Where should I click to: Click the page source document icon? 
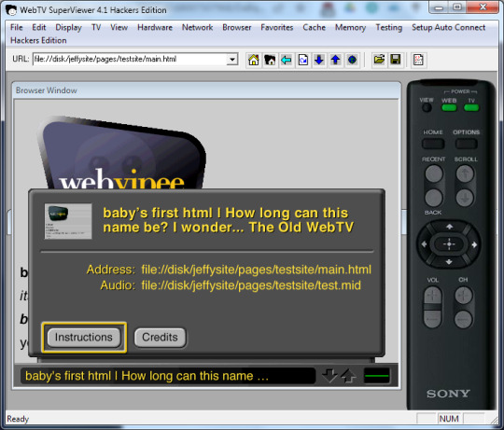pyautogui.click(x=418, y=60)
